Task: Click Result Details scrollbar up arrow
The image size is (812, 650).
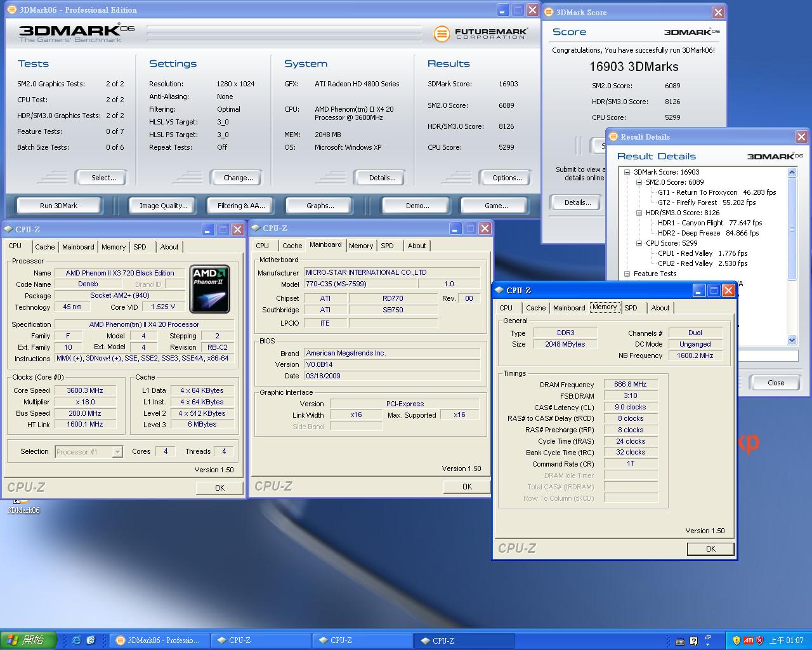Action: (x=792, y=172)
